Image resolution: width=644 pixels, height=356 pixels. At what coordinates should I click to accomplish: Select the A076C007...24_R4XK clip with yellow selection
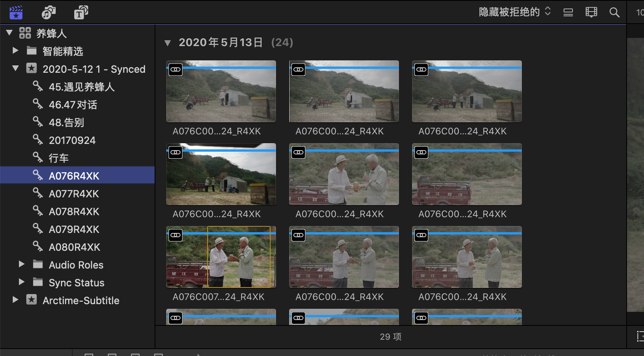[x=239, y=257]
